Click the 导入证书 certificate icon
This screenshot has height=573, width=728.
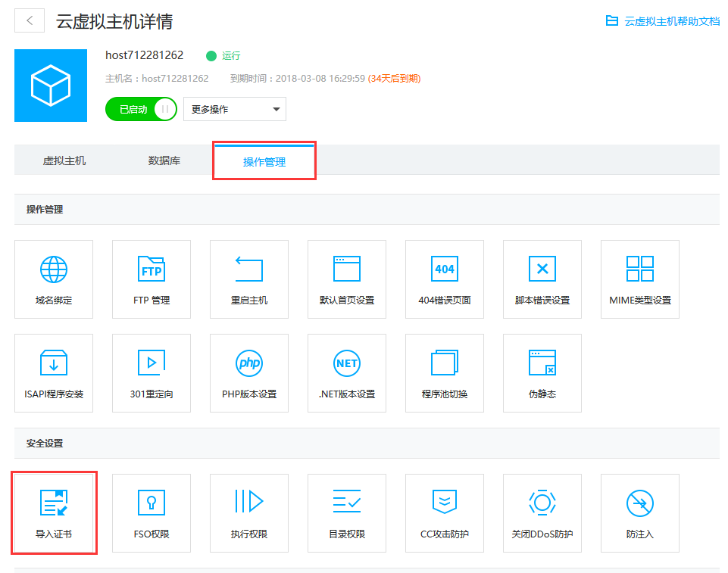[54, 503]
